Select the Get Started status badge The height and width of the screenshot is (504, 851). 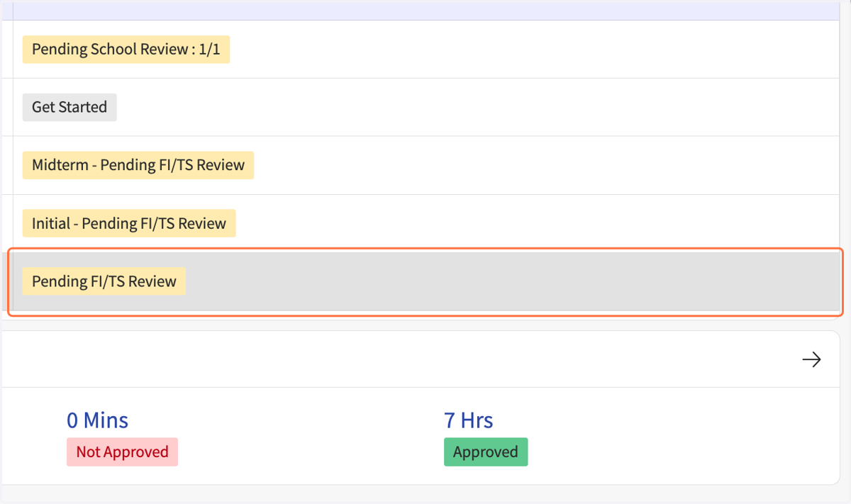tap(69, 108)
